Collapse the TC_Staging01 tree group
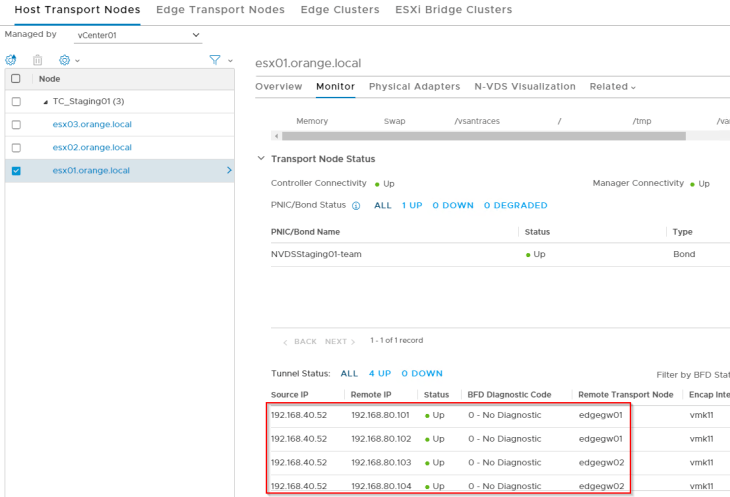Image resolution: width=730 pixels, height=497 pixels. (45, 102)
